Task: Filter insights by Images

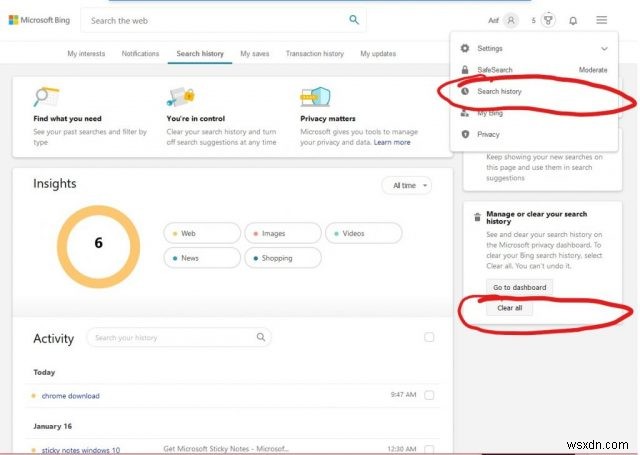Action: [283, 233]
